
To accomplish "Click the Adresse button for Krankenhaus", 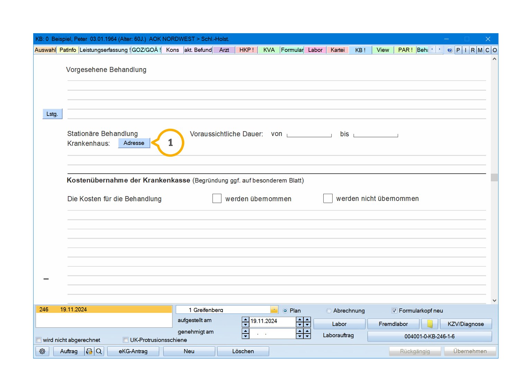I will [x=134, y=143].
